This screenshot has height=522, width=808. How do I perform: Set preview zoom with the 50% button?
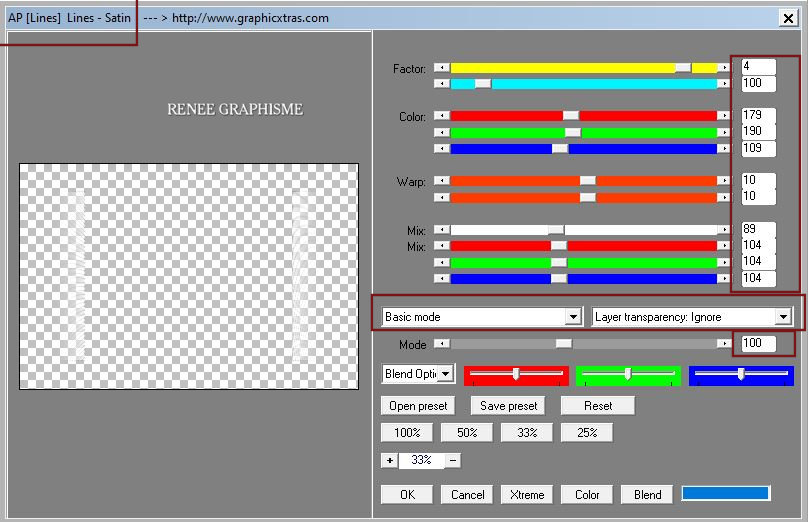(467, 433)
